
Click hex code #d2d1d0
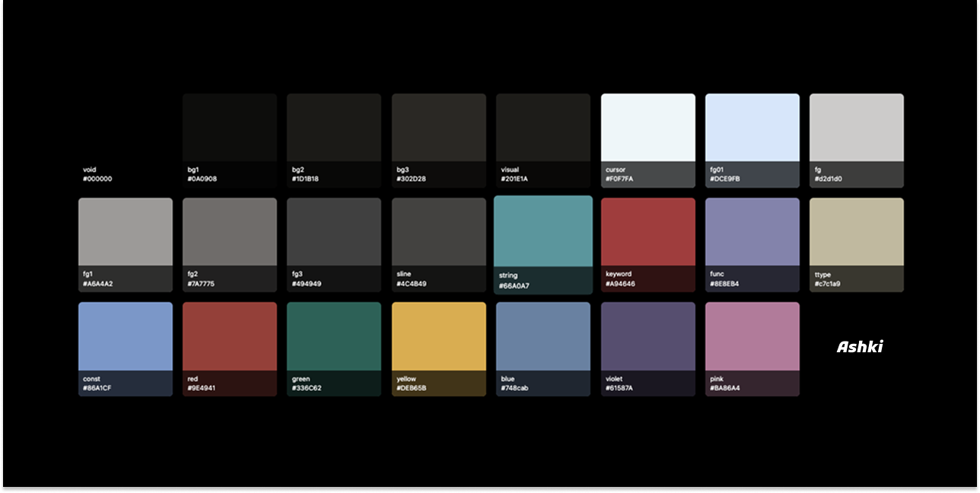(829, 179)
